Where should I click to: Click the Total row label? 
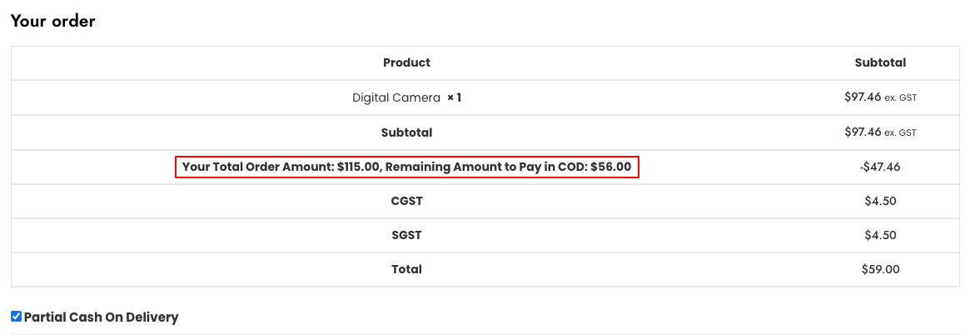coord(407,269)
